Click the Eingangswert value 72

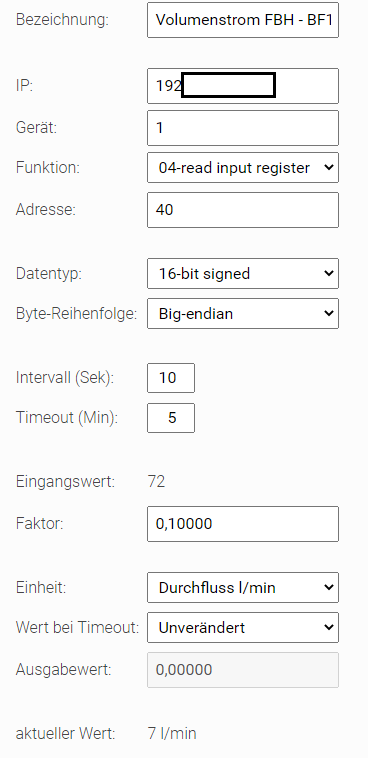(157, 482)
